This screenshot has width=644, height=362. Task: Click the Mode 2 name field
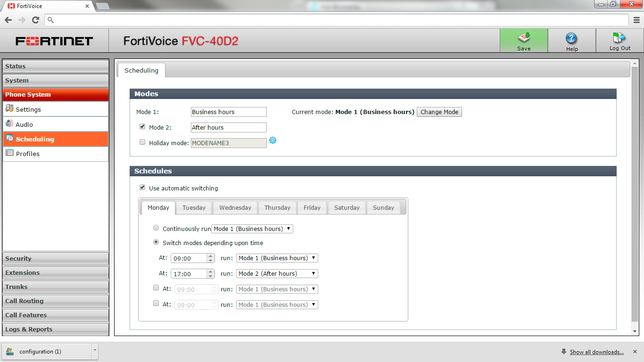tap(229, 127)
